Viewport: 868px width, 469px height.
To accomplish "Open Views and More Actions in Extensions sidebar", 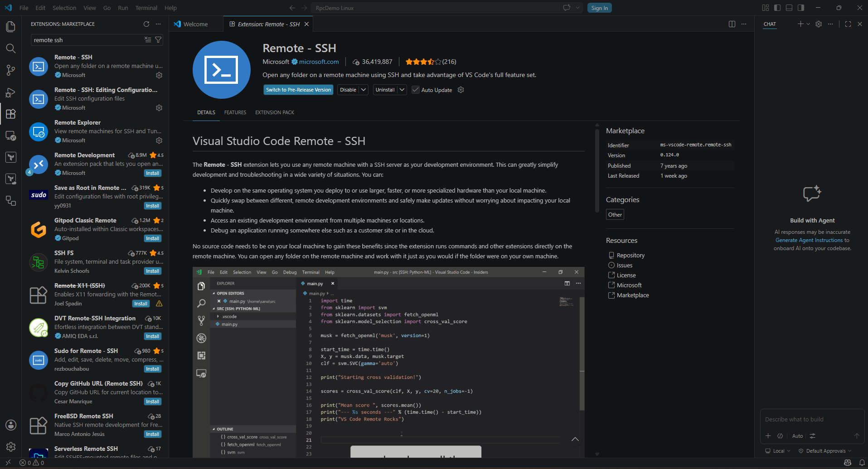I will tap(158, 24).
